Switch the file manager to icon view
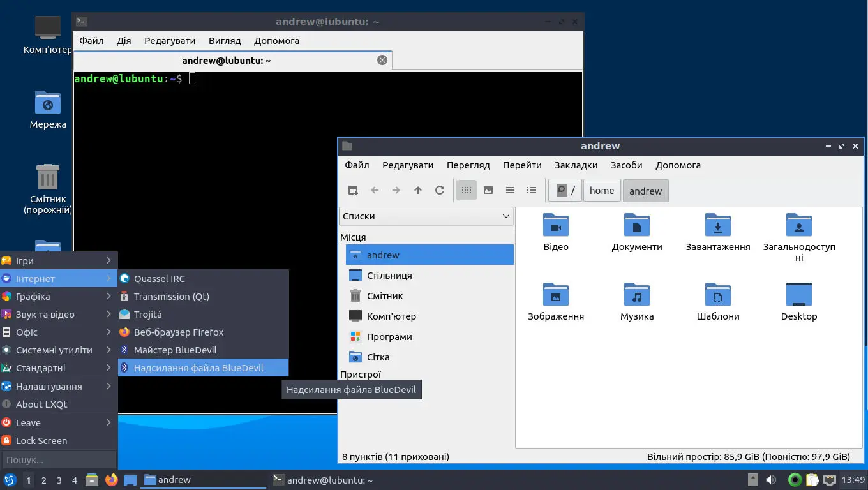 point(467,190)
